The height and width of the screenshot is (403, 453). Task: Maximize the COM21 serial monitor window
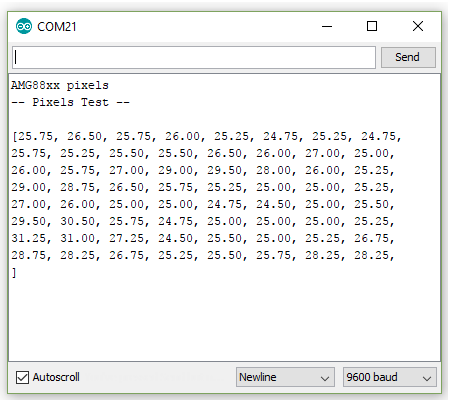pos(372,26)
